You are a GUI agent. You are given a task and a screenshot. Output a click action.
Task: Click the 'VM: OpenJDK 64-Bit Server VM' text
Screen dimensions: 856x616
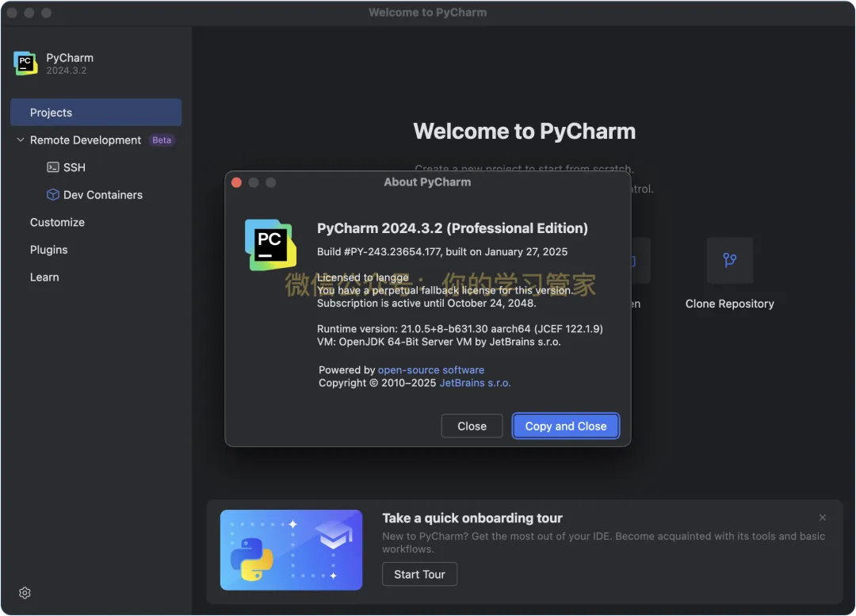point(438,342)
